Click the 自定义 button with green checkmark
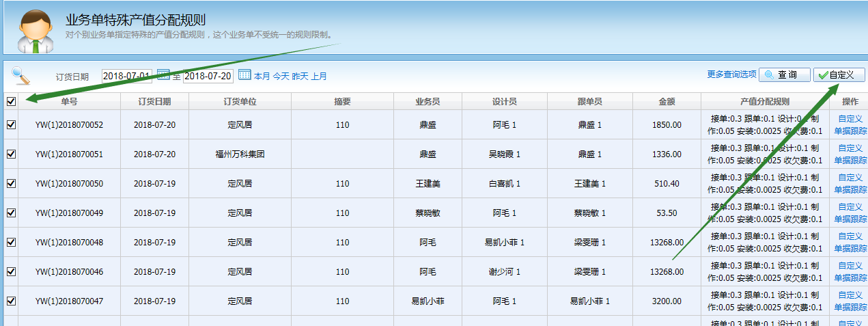 pos(839,74)
